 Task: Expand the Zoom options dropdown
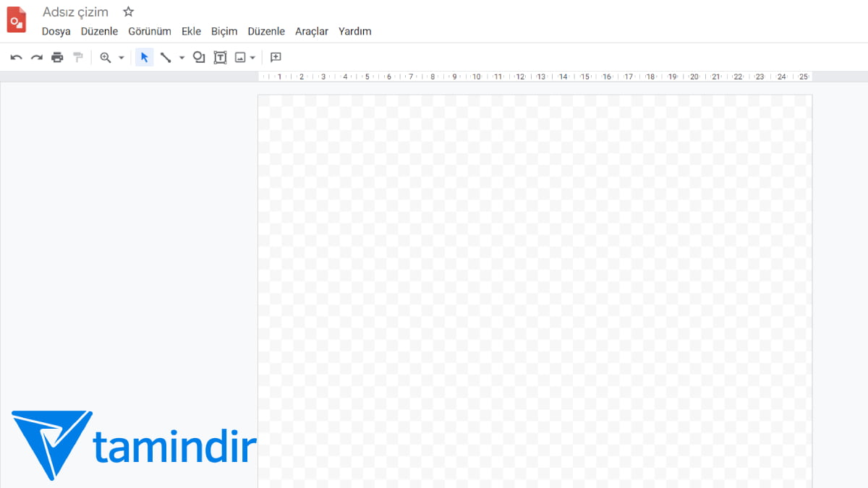120,57
